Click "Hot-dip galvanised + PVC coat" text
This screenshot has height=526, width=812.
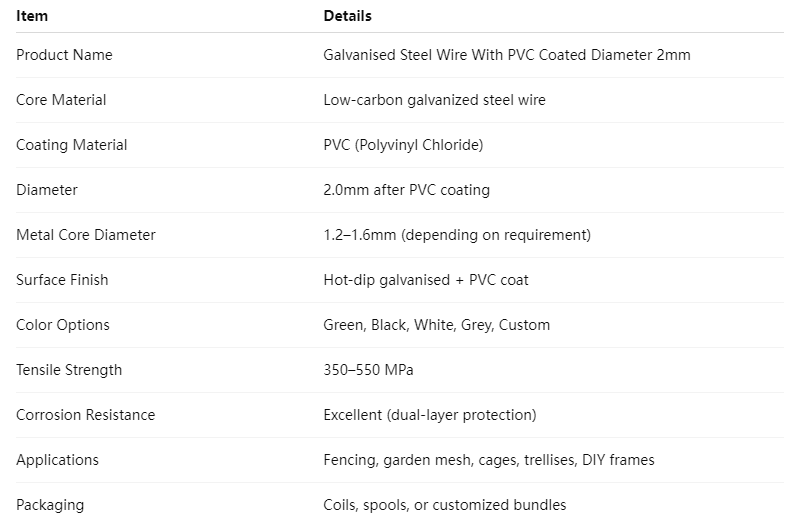click(426, 280)
